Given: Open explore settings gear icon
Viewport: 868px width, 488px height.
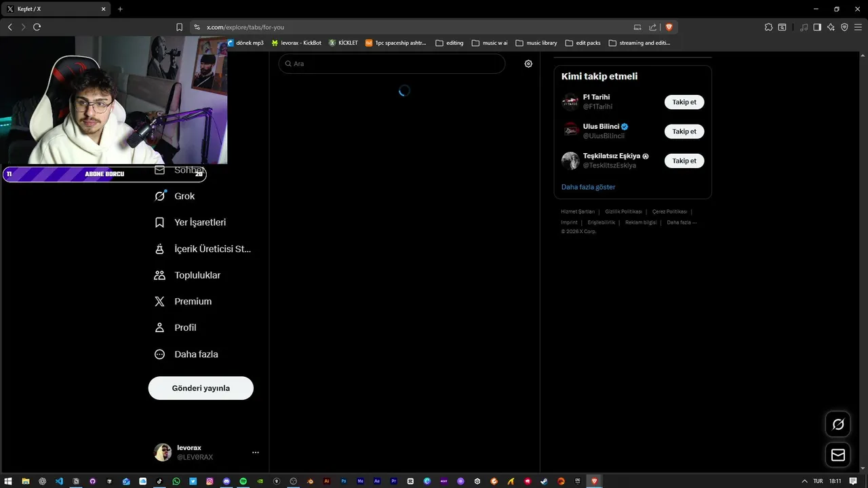Looking at the screenshot, I should 528,64.
